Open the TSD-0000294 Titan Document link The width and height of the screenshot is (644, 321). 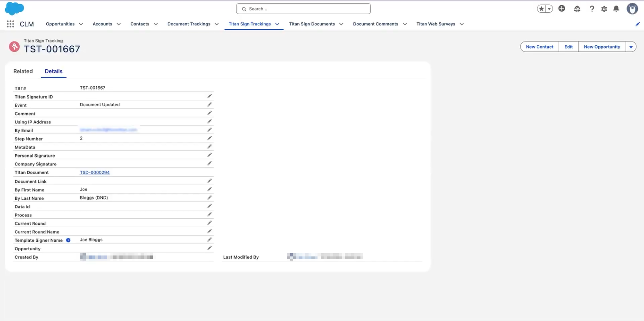(x=94, y=172)
